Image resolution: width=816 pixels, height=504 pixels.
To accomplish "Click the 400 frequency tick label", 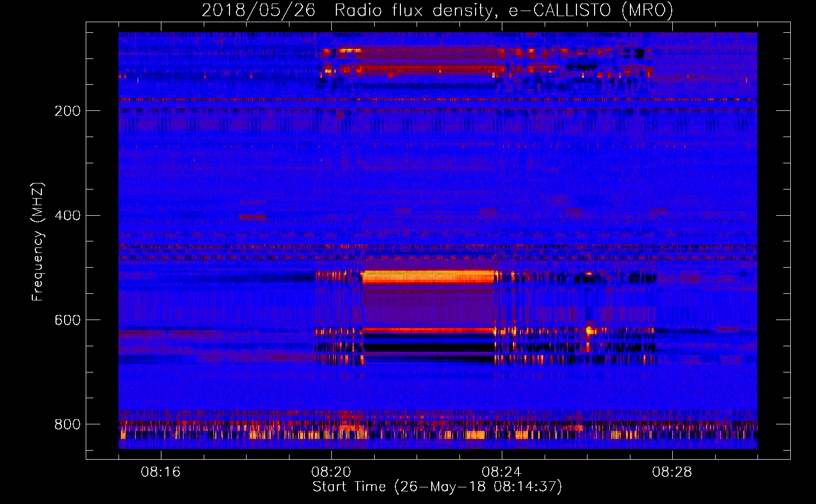I will click(x=68, y=216).
